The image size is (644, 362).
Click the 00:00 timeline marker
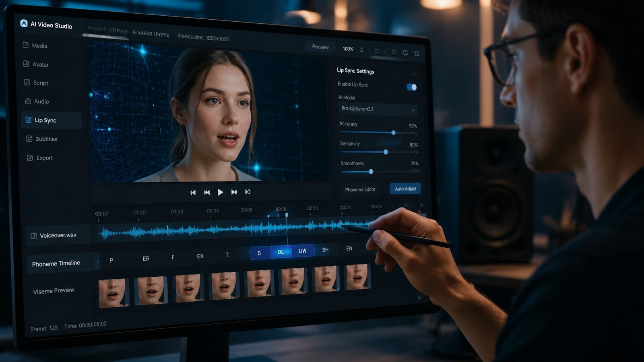[101, 214]
